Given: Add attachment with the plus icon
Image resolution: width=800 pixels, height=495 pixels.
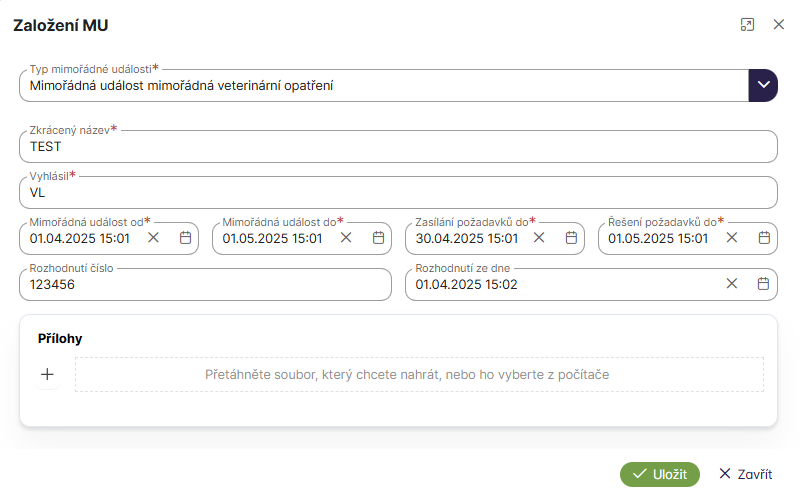Looking at the screenshot, I should click(47, 375).
